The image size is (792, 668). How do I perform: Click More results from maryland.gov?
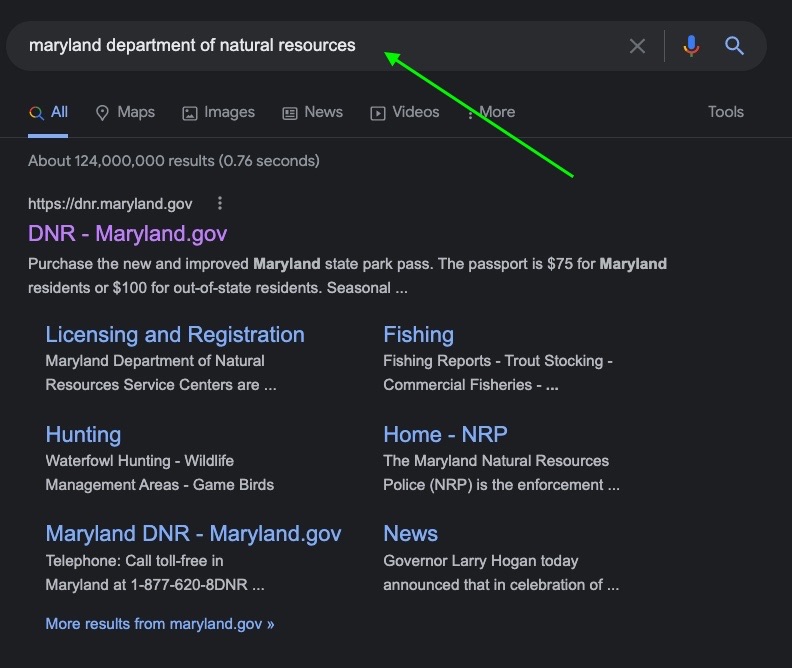click(160, 624)
